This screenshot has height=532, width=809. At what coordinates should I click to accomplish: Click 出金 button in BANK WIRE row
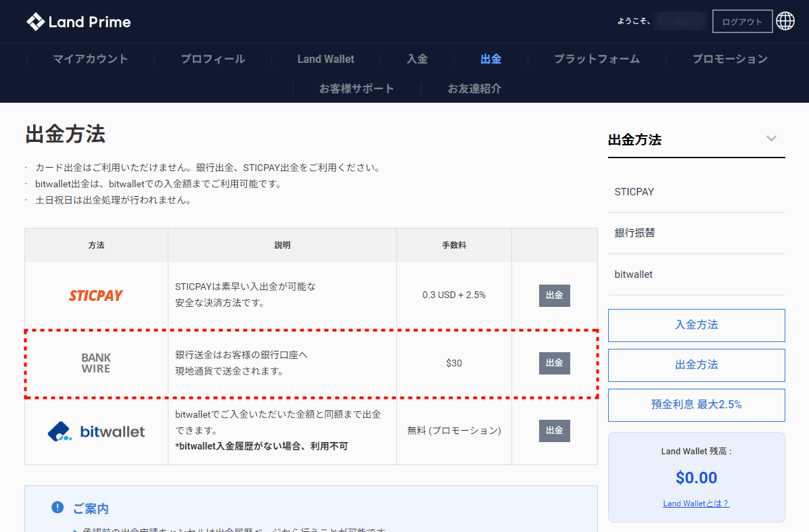pos(555,363)
